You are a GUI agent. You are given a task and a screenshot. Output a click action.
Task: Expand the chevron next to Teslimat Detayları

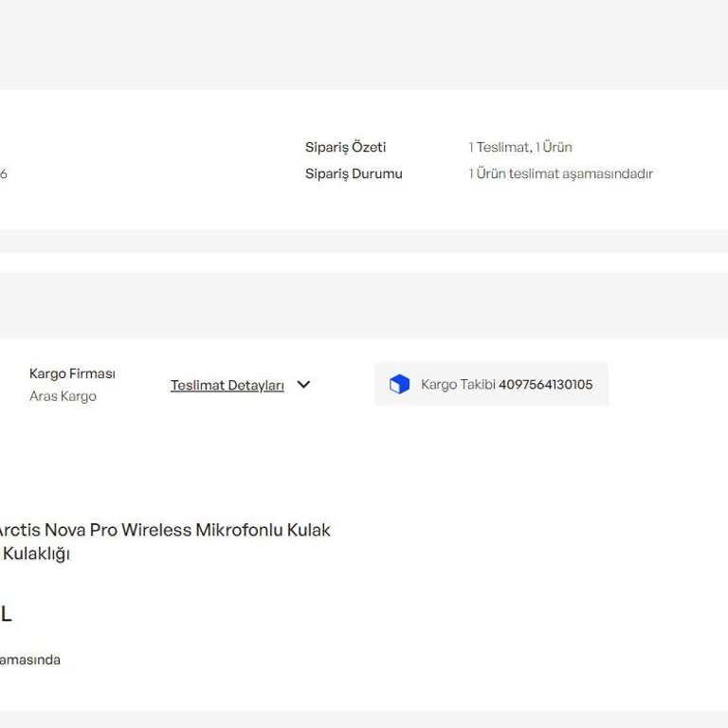point(303,385)
